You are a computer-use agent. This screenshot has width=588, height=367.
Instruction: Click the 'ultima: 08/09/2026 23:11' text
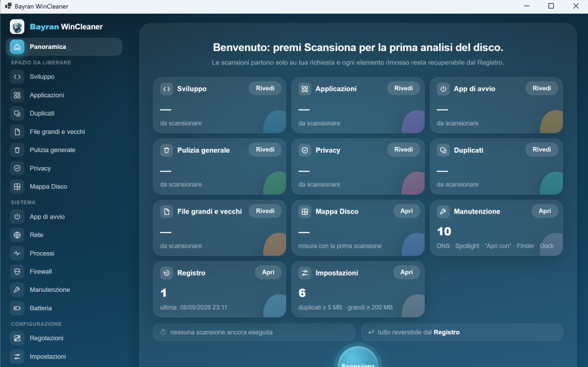[x=193, y=308]
